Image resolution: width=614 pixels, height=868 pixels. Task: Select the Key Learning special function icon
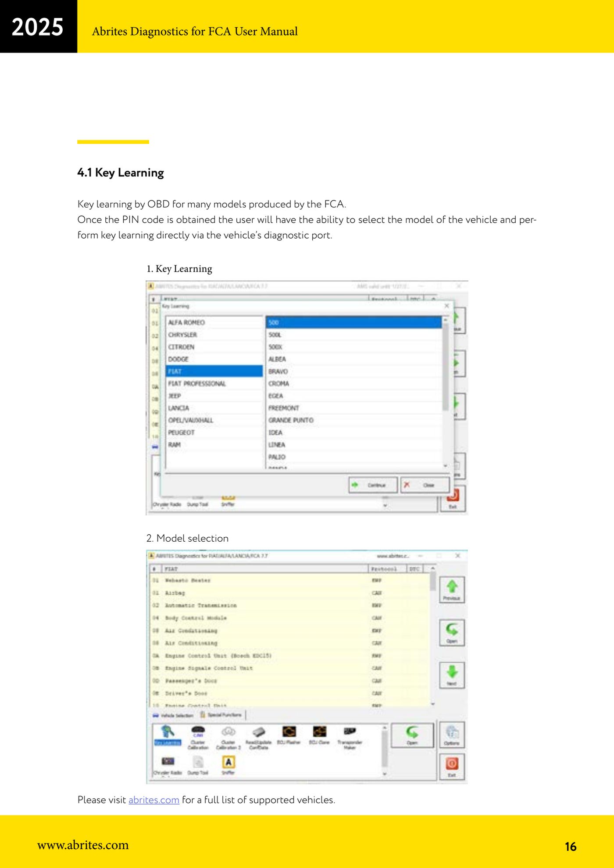(x=168, y=735)
